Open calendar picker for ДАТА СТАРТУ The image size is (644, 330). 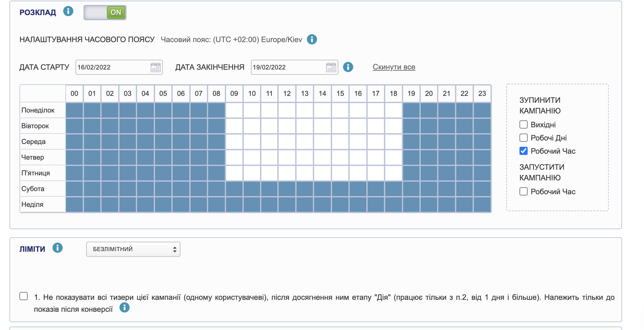pyautogui.click(x=155, y=67)
